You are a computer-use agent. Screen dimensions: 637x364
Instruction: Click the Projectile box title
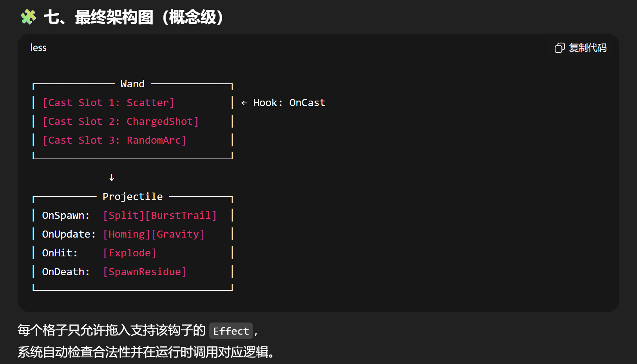[132, 196]
